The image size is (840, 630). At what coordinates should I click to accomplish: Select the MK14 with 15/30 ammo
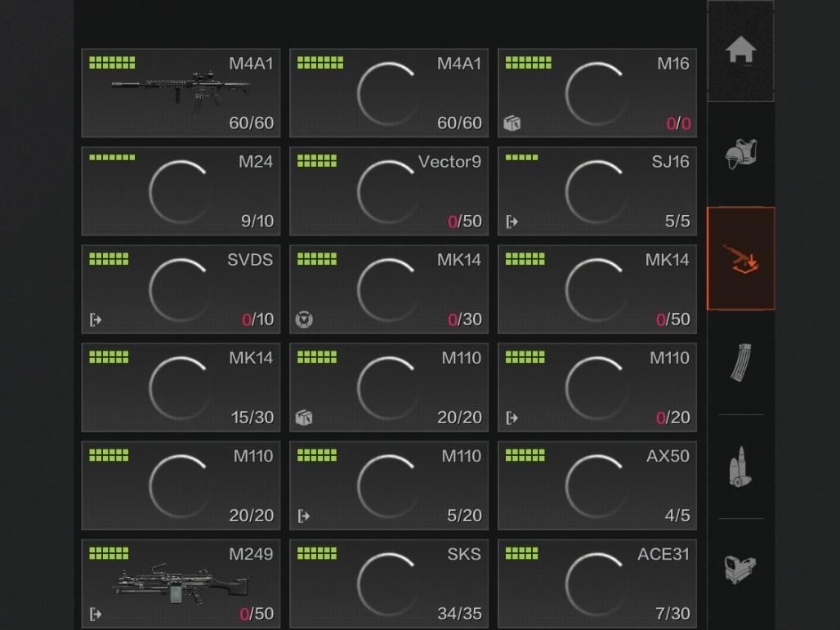click(181, 387)
